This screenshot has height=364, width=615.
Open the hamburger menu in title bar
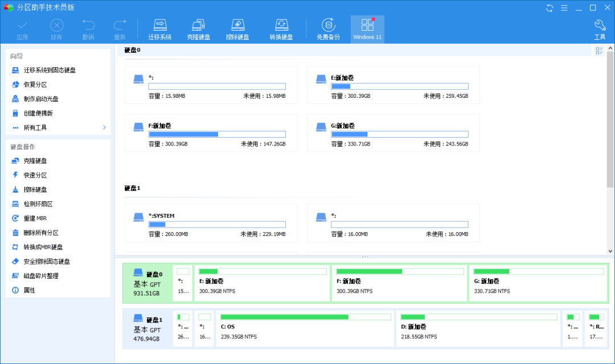tap(564, 8)
